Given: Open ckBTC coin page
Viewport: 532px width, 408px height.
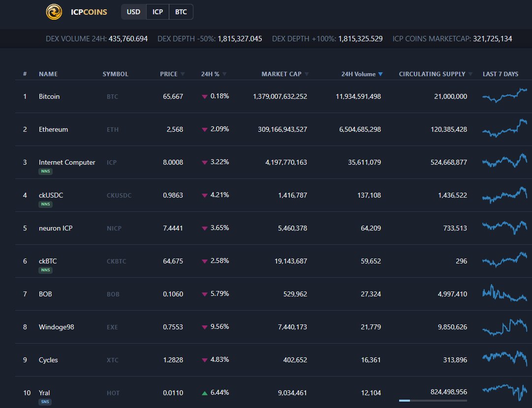Looking at the screenshot, I should pos(48,261).
